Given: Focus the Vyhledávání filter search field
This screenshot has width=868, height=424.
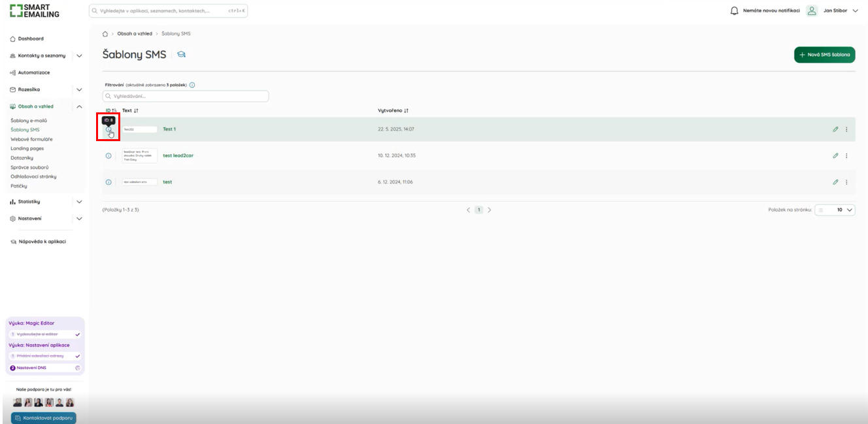Looking at the screenshot, I should pyautogui.click(x=186, y=96).
